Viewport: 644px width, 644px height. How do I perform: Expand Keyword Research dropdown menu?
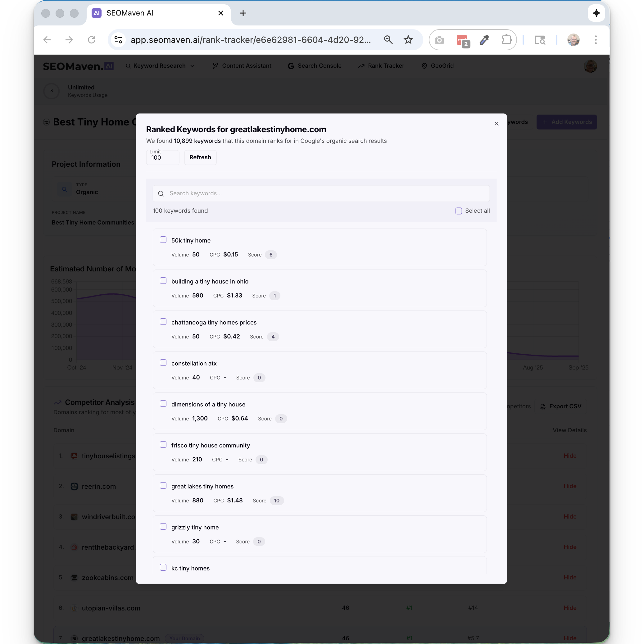click(160, 66)
